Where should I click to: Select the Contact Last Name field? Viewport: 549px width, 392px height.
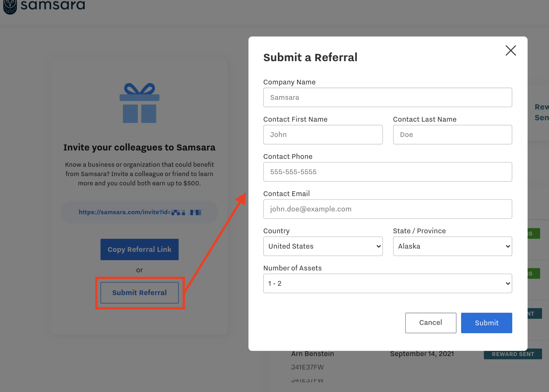click(x=452, y=135)
